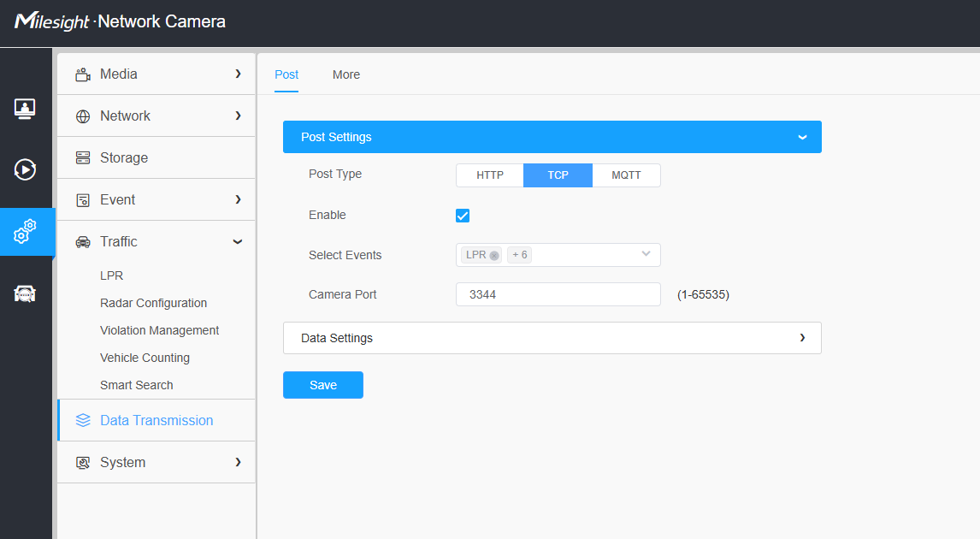The width and height of the screenshot is (980, 539).
Task: Open Vehicle Counting under Traffic
Action: pos(145,358)
